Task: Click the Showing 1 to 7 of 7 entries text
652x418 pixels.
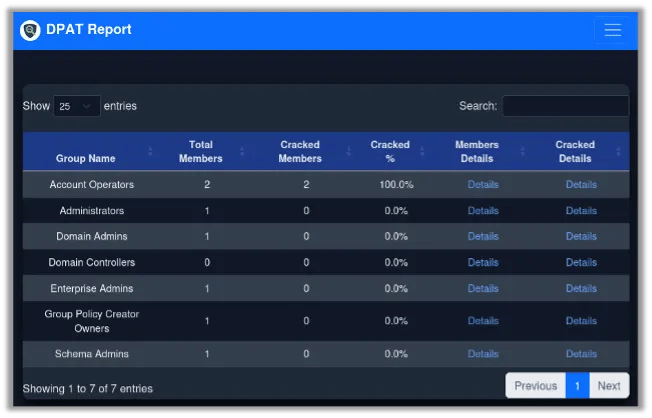Action: coord(88,389)
